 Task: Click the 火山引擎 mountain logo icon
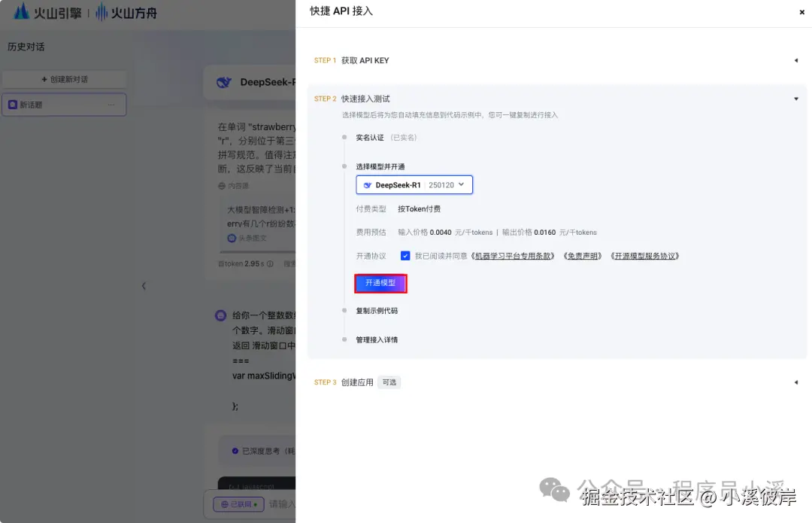click(x=20, y=12)
